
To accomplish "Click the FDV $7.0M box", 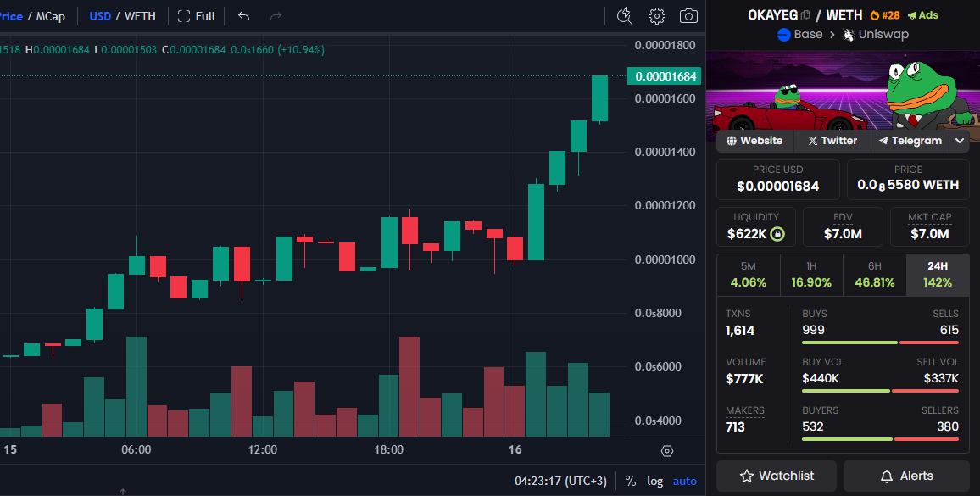I will click(843, 226).
